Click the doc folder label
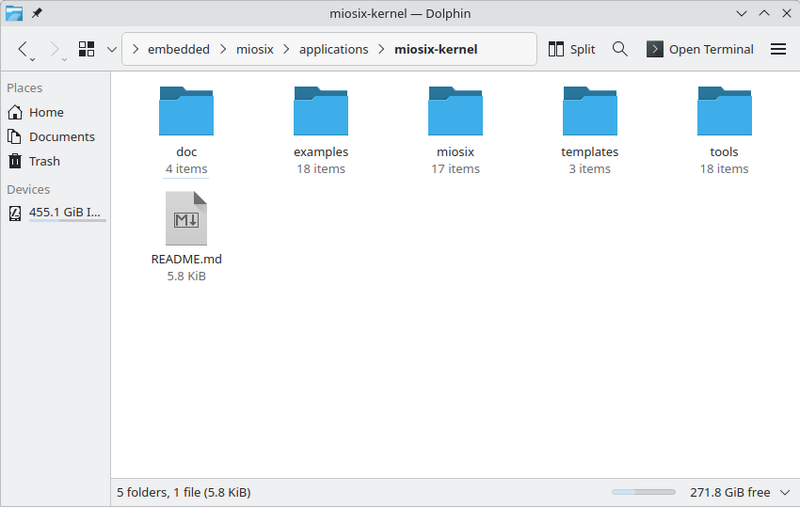 click(x=186, y=152)
